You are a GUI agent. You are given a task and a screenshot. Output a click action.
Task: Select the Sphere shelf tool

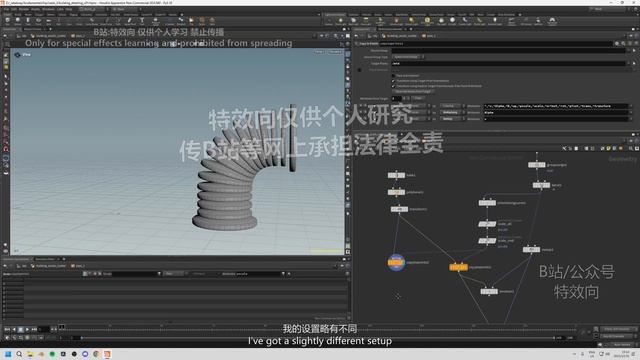pyautogui.click(x=18, y=20)
